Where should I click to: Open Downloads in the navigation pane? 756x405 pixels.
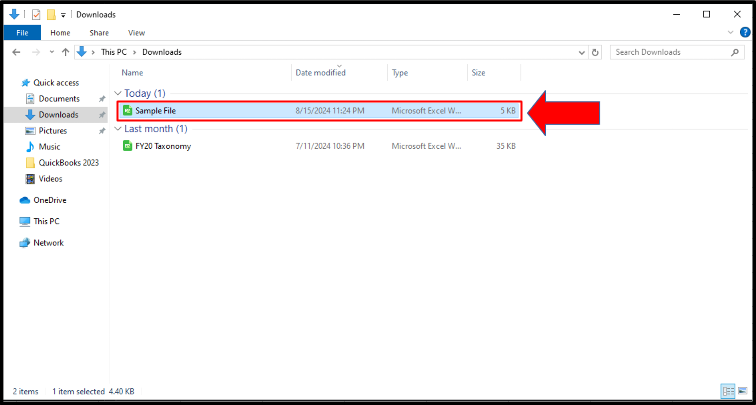click(x=58, y=115)
